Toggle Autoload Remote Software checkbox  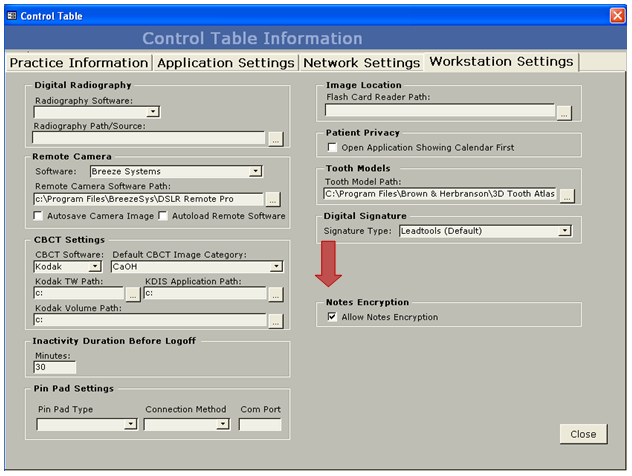point(164,216)
